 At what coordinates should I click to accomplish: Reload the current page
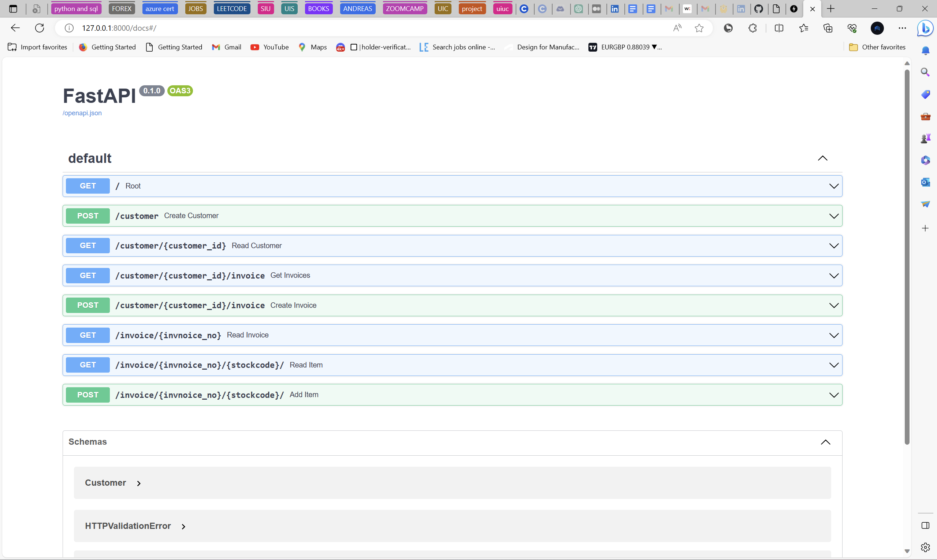pos(39,27)
